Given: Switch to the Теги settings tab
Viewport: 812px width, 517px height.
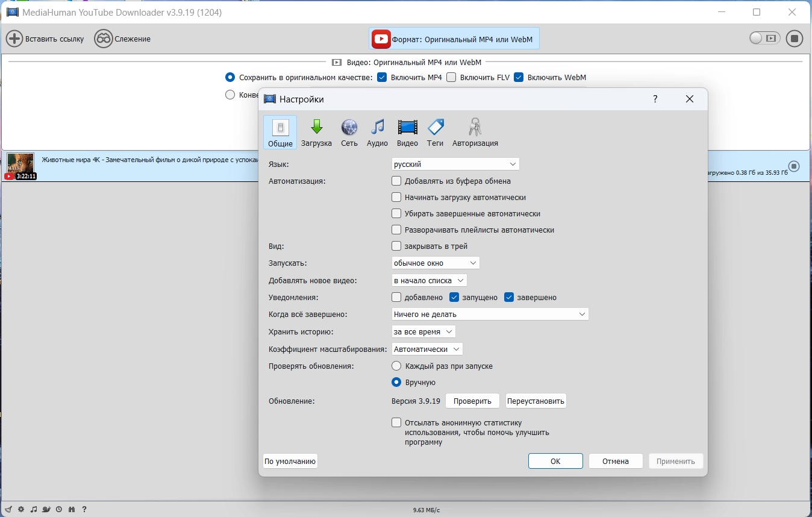Looking at the screenshot, I should point(435,132).
